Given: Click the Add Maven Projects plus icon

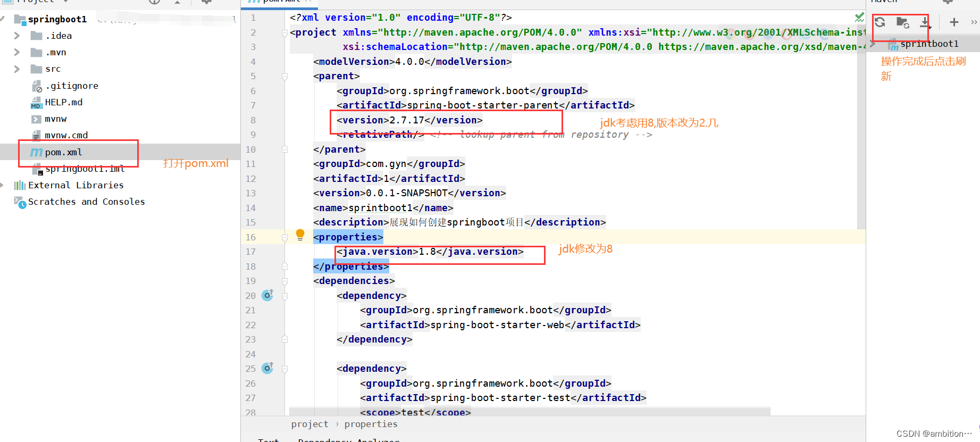Looking at the screenshot, I should pyautogui.click(x=954, y=22).
